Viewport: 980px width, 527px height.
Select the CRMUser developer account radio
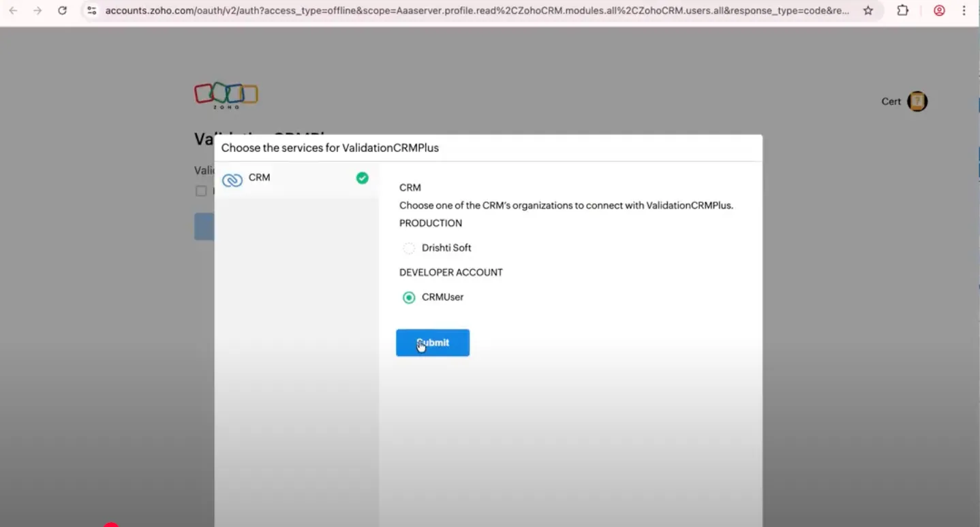click(x=409, y=297)
